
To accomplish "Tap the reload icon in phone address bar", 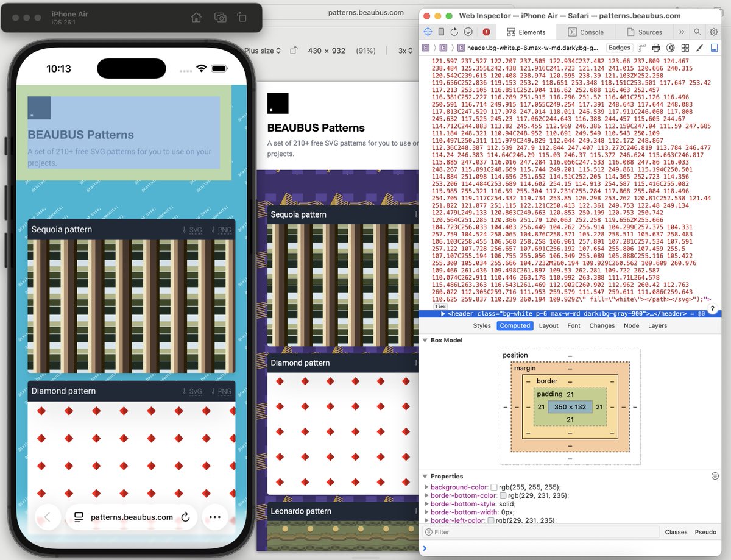I will point(186,517).
